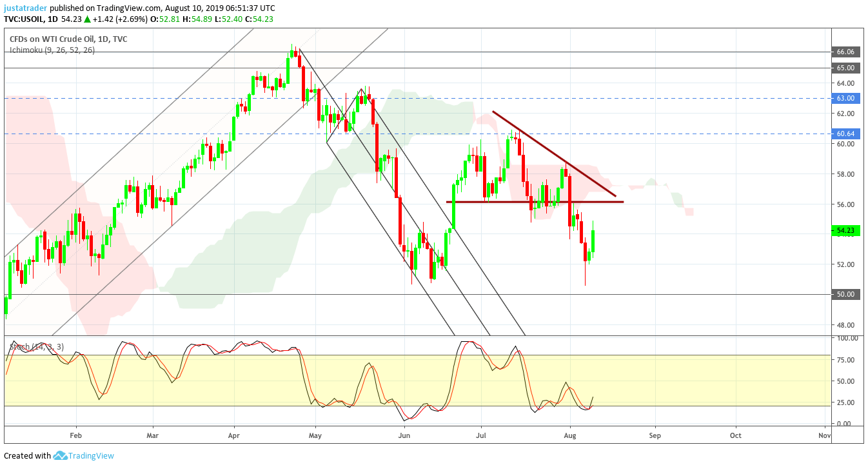Click the TradingView.com source text

tap(128, 8)
